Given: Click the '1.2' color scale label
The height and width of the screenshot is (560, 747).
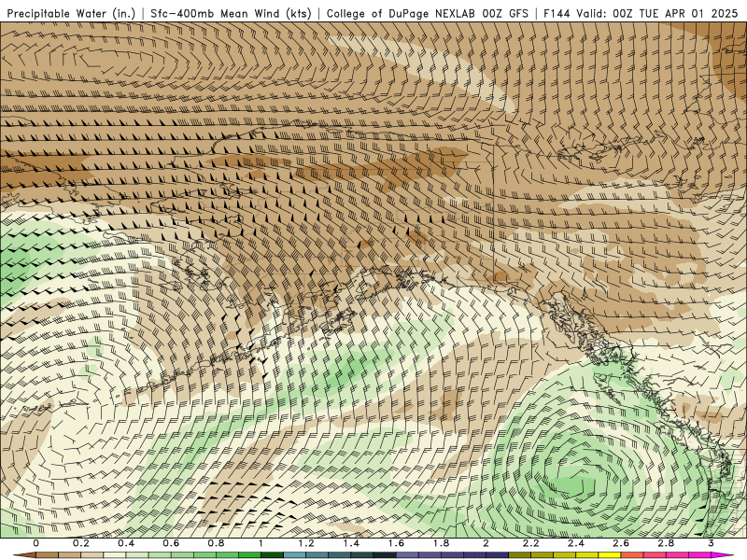Looking at the screenshot, I should pyautogui.click(x=306, y=543).
